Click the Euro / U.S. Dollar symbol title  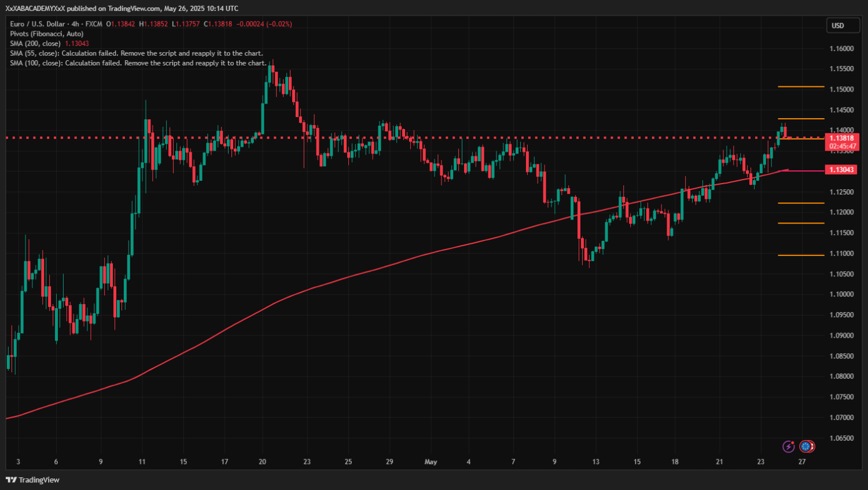coord(37,24)
